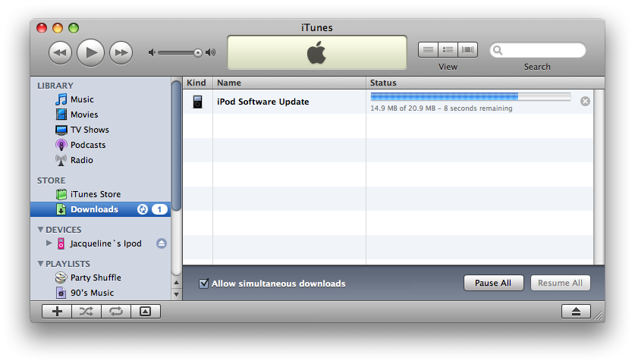Click the eject disc button at bottom right
Screen dimensions: 635x364
(x=576, y=312)
